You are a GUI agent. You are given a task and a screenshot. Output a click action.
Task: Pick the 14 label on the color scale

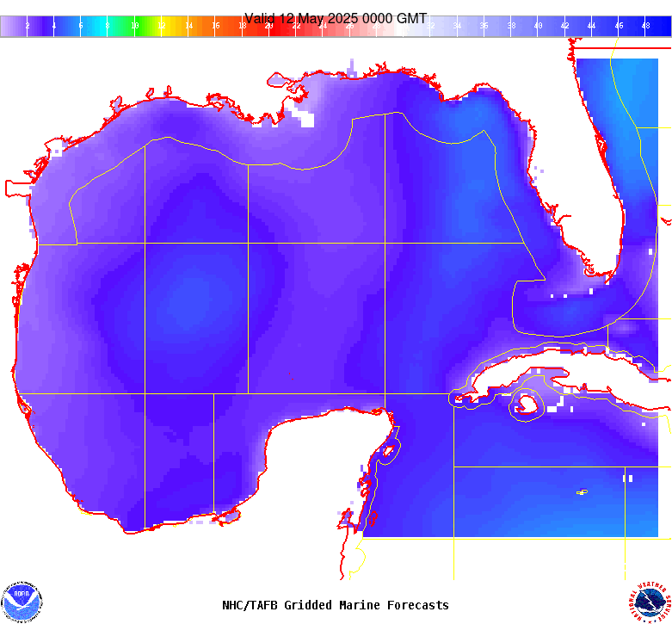pyautogui.click(x=189, y=26)
